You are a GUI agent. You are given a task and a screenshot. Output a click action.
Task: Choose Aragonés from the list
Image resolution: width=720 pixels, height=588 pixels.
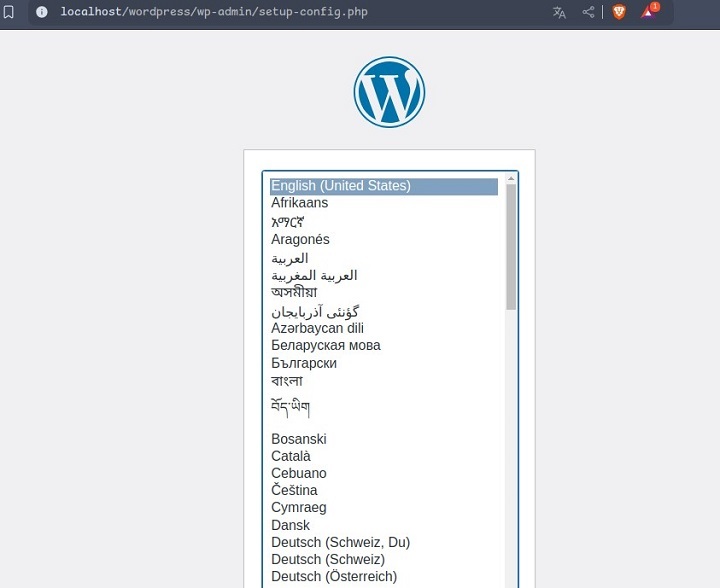click(384, 240)
